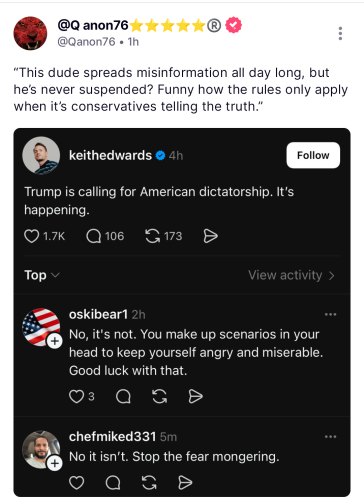Open the three-dot menu on Qanon76 post
This screenshot has height=500, width=364.
340,34
